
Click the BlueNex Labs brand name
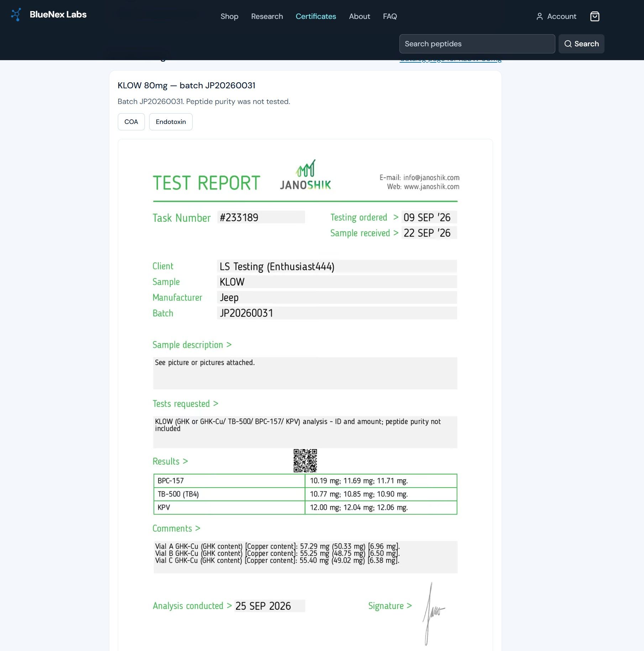[58, 15]
